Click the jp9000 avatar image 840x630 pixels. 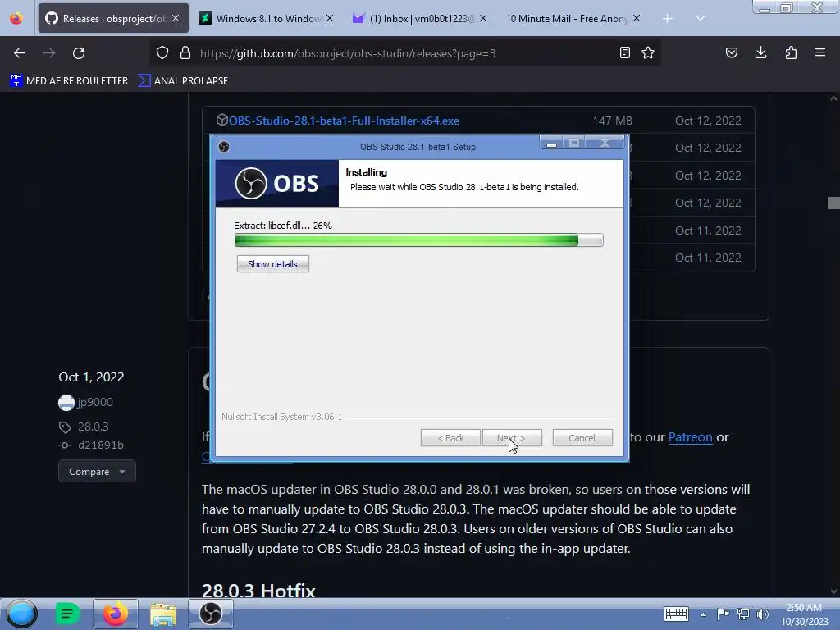(66, 402)
